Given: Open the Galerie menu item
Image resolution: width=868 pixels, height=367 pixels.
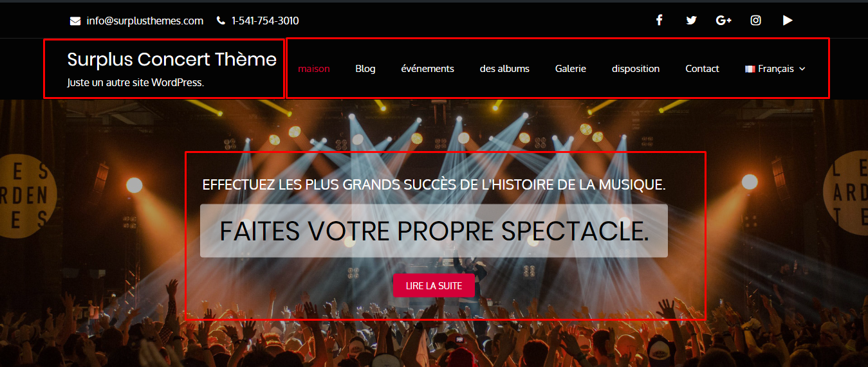Looking at the screenshot, I should (571, 69).
